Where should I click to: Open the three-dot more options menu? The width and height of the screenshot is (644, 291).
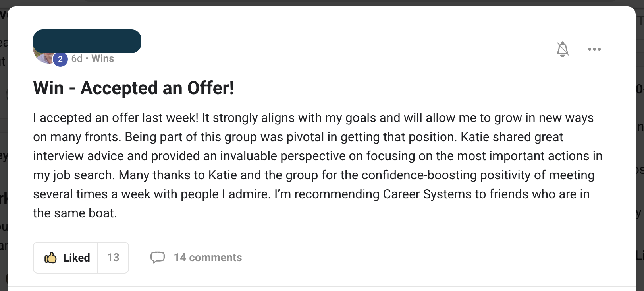(x=594, y=49)
